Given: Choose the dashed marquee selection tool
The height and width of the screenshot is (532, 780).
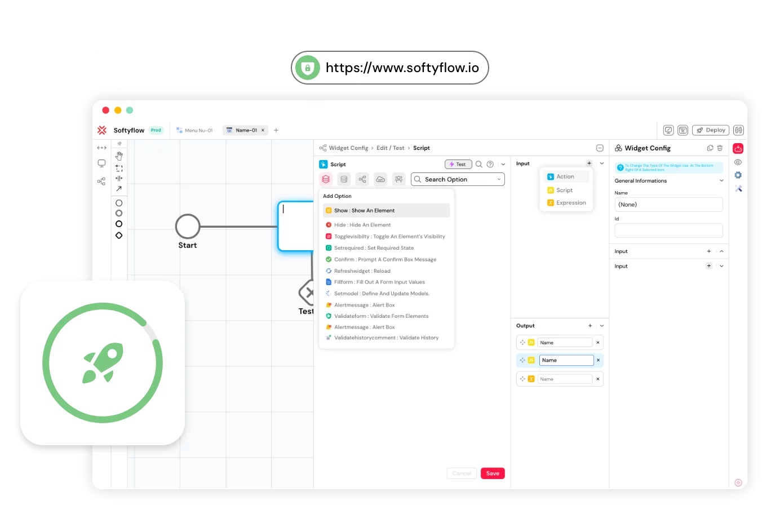Looking at the screenshot, I should [x=119, y=168].
